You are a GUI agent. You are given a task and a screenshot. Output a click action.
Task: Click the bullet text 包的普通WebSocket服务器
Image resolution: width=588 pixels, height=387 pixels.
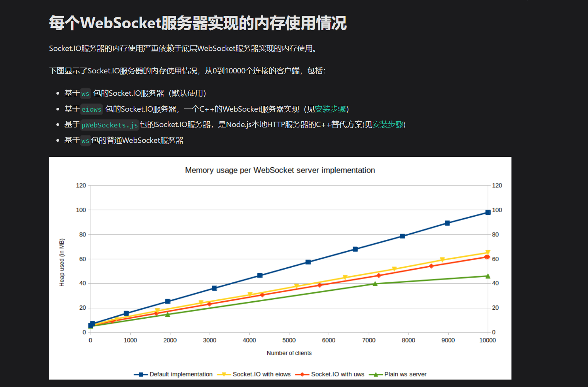[138, 141]
